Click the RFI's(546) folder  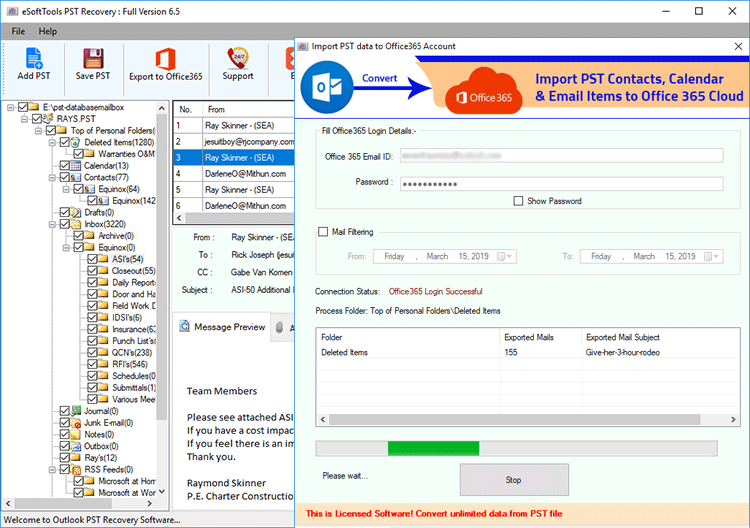click(130, 364)
